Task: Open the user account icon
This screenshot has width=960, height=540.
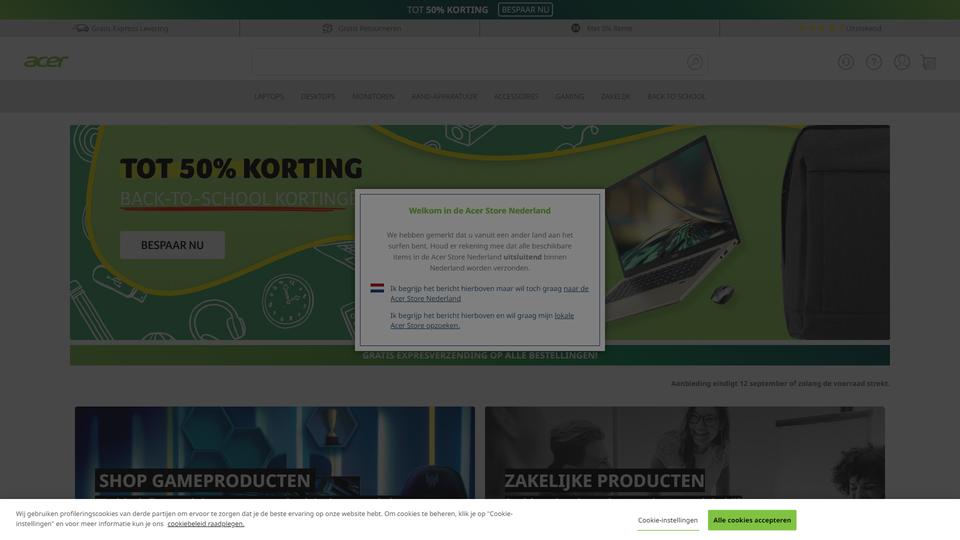Action: pyautogui.click(x=901, y=62)
